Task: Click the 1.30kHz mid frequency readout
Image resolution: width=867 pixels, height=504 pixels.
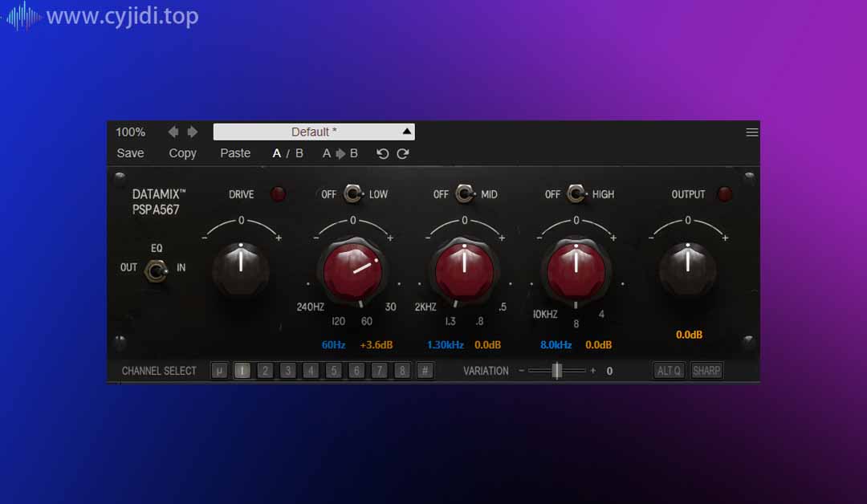Action: coord(445,345)
